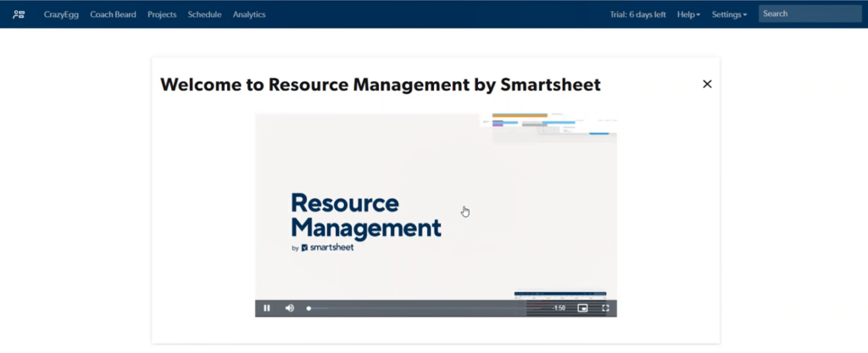Click the Resource Management home logo icon
The width and height of the screenshot is (868, 353).
[x=19, y=14]
